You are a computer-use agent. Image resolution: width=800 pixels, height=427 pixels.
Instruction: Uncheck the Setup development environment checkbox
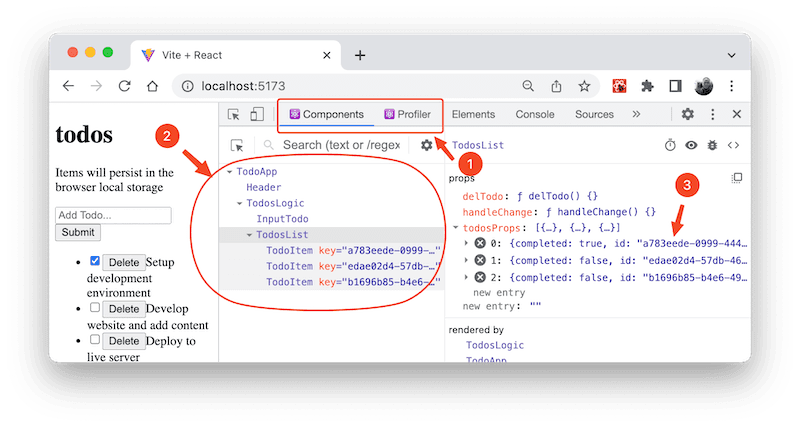95,261
